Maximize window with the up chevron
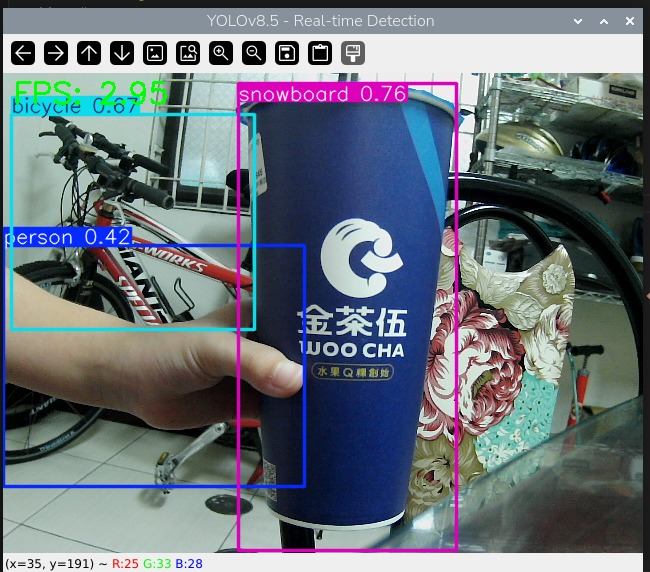Viewport: 650px width, 572px height. point(604,21)
